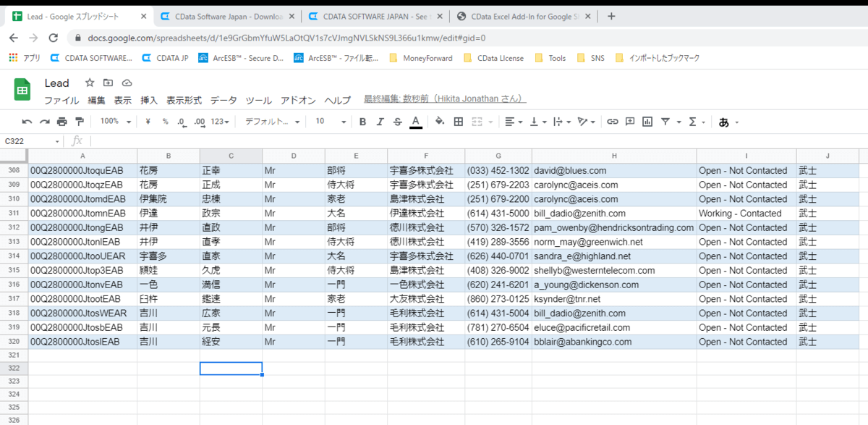The image size is (868, 425).
Task: Open the Google Sheets home icon
Action: (22, 90)
